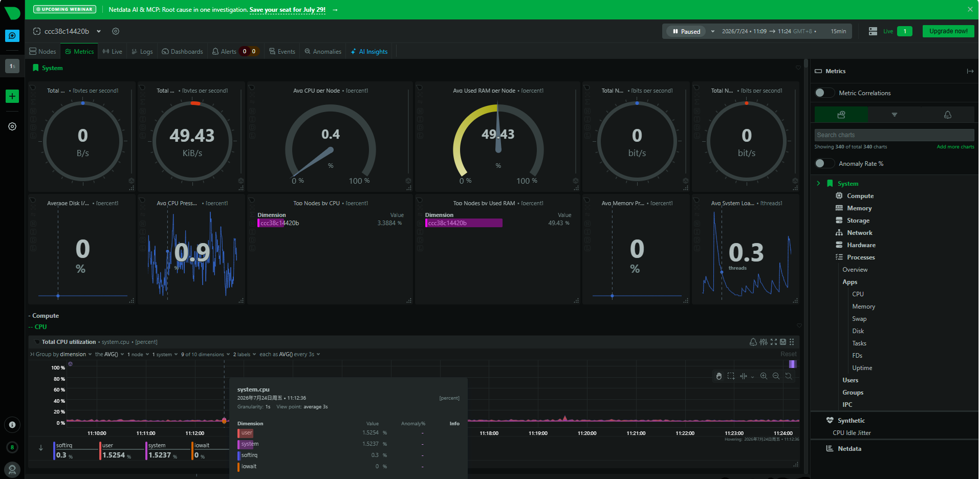Collapse the Metrics side panel arrow
Screen dimensions: 980x479
click(970, 71)
